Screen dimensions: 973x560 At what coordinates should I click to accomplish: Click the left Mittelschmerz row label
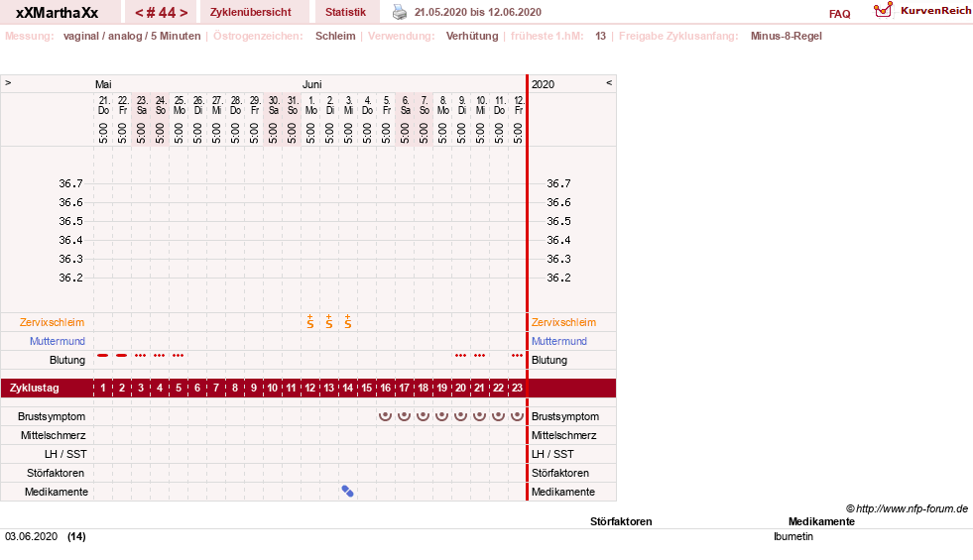(x=53, y=435)
